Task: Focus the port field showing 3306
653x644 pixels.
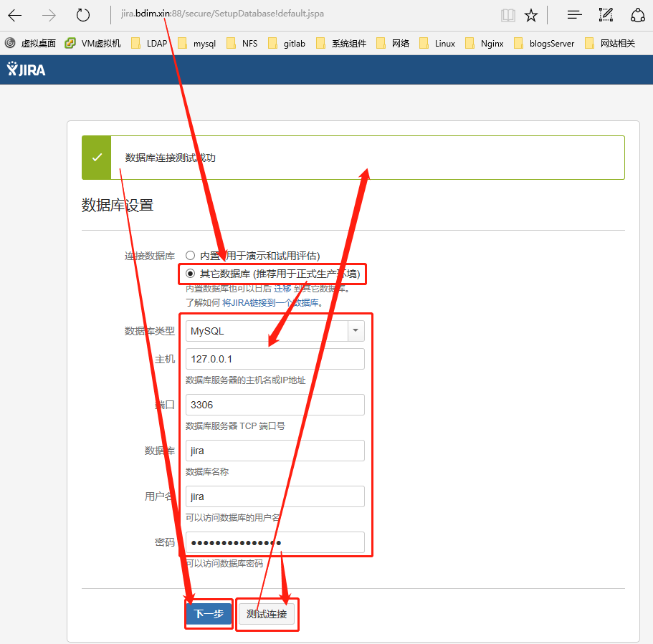Action: [x=275, y=405]
